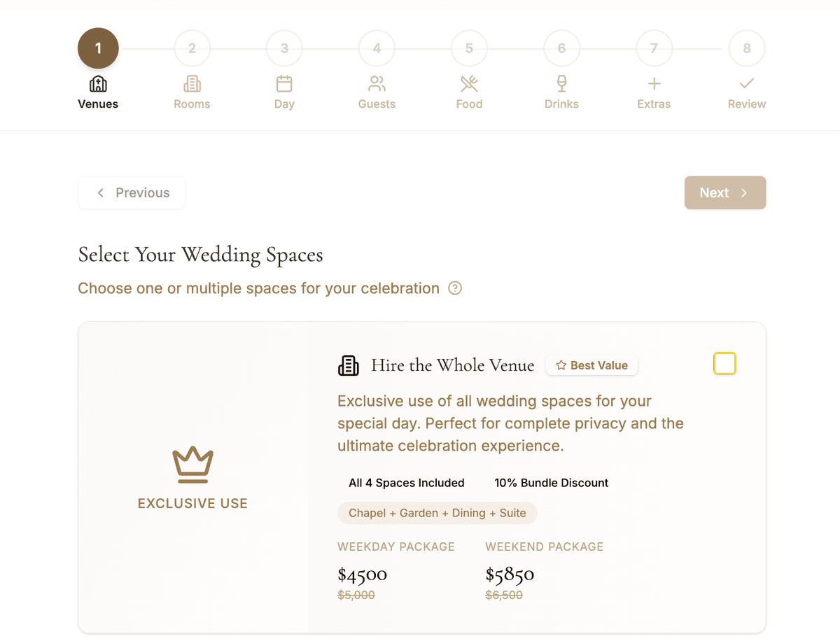Viewport: 840px width, 641px height.
Task: Select the Chapel + Garden + Dining + Suite tag
Action: click(437, 513)
